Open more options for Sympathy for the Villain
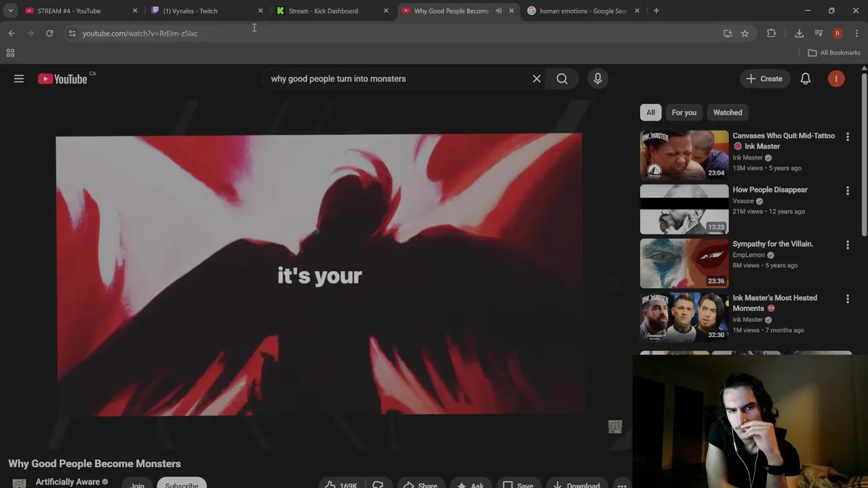The image size is (868, 488). 847,245
